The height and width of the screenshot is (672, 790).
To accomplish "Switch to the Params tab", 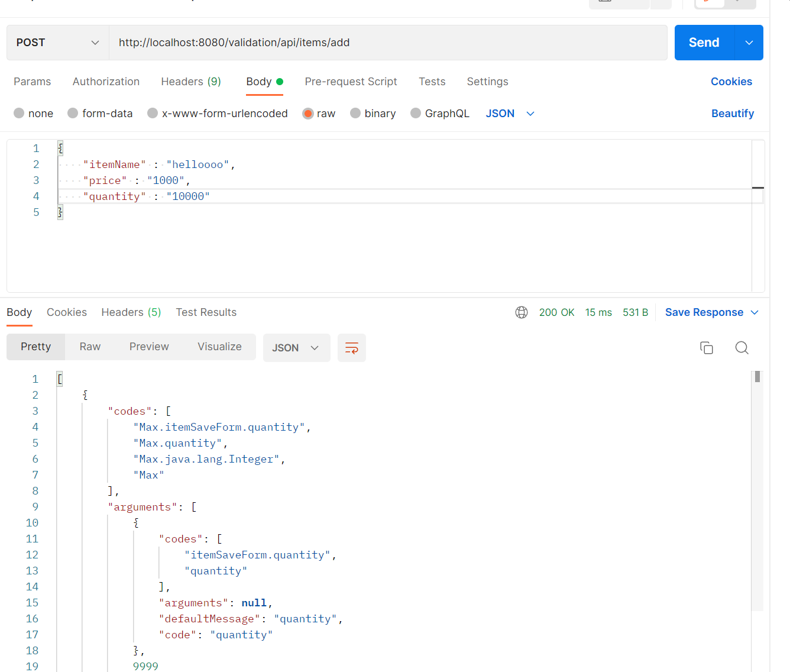I will pos(33,82).
